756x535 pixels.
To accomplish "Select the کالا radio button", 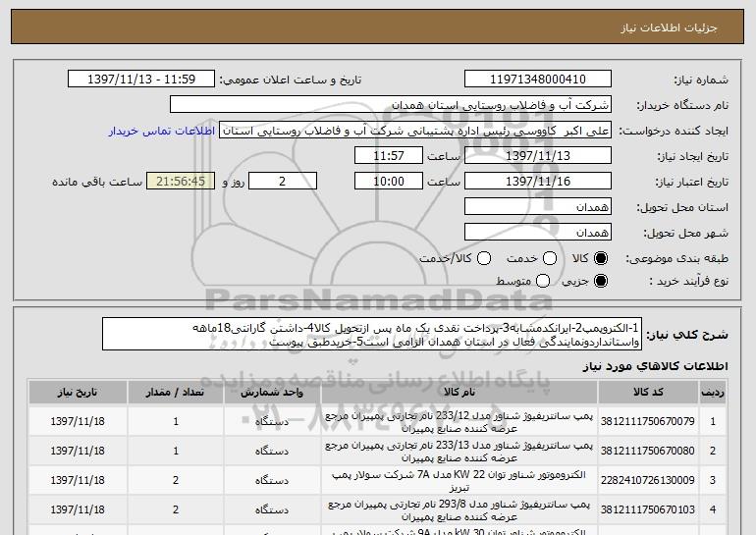I will click(x=601, y=258).
